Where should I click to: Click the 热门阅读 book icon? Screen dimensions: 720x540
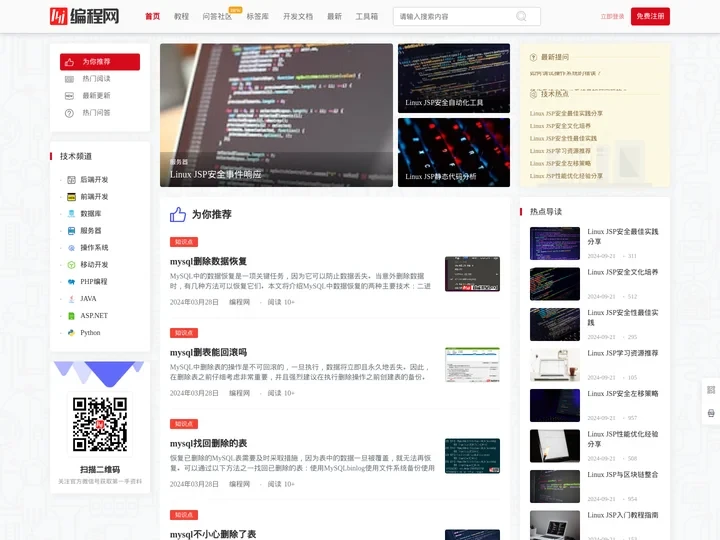pyautogui.click(x=69, y=79)
